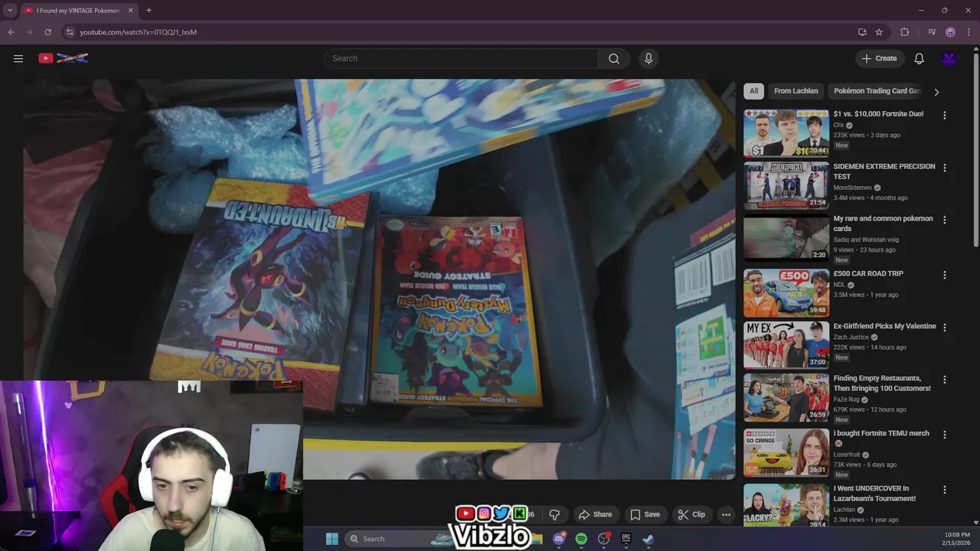Install app icon in address bar
Screen dimensions: 980x551
(862, 32)
